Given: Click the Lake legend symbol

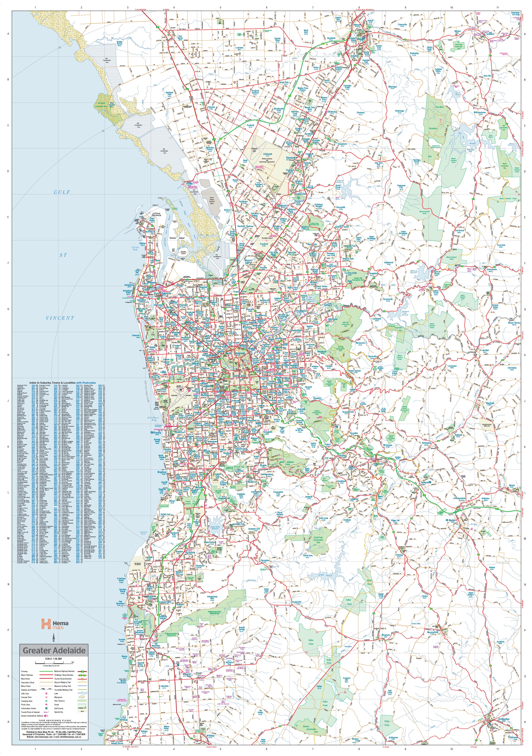Looking at the screenshot, I should [82, 693].
